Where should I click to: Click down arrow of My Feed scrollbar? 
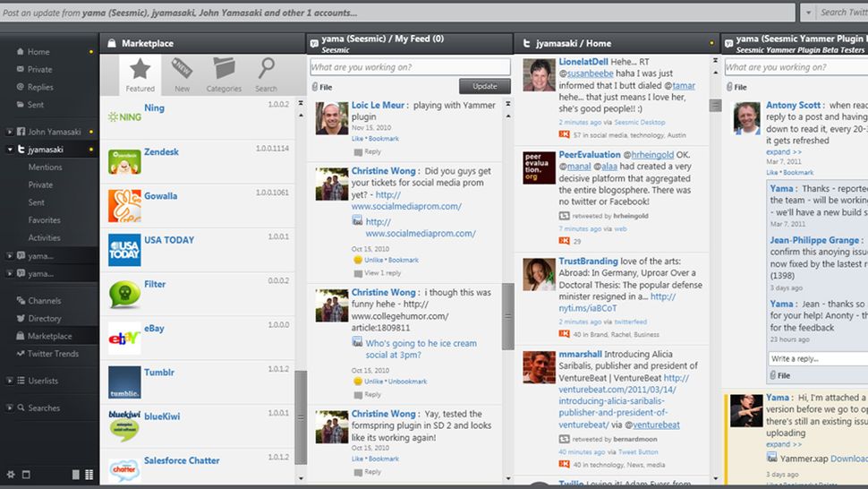point(507,478)
